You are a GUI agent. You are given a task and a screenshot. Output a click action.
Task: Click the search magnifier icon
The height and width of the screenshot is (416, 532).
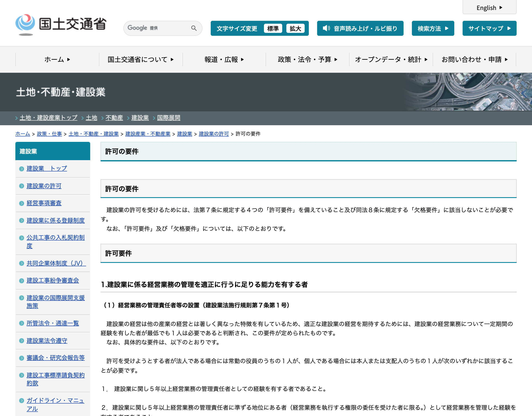click(x=194, y=28)
